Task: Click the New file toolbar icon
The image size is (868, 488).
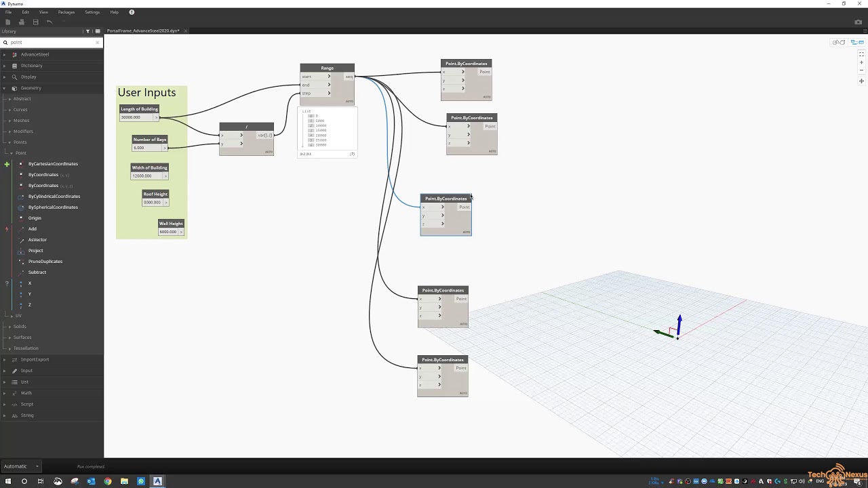Action: coord(7,22)
